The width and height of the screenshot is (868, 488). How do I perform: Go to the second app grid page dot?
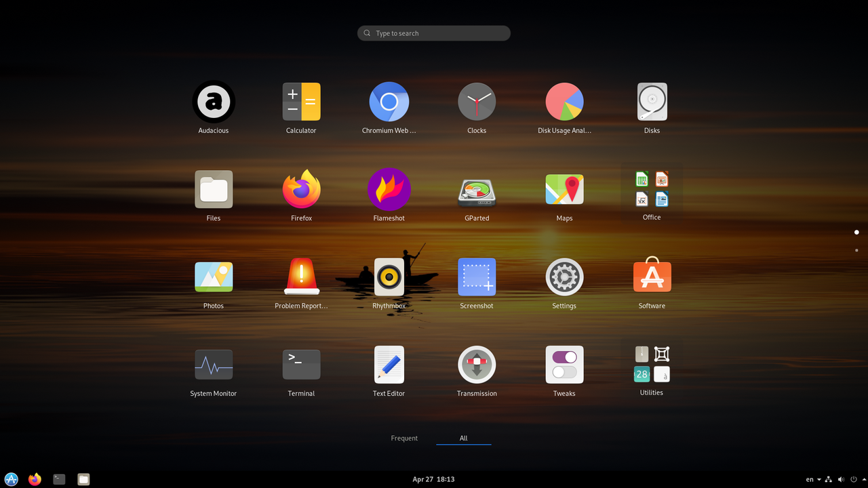pyautogui.click(x=856, y=250)
